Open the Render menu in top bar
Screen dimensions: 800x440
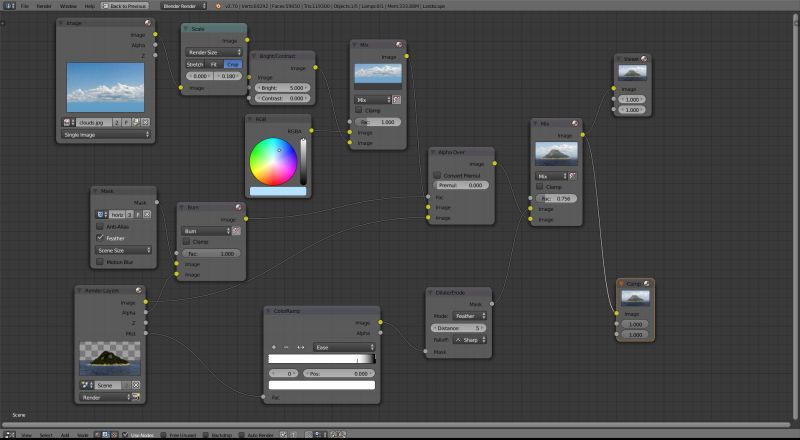pos(44,6)
